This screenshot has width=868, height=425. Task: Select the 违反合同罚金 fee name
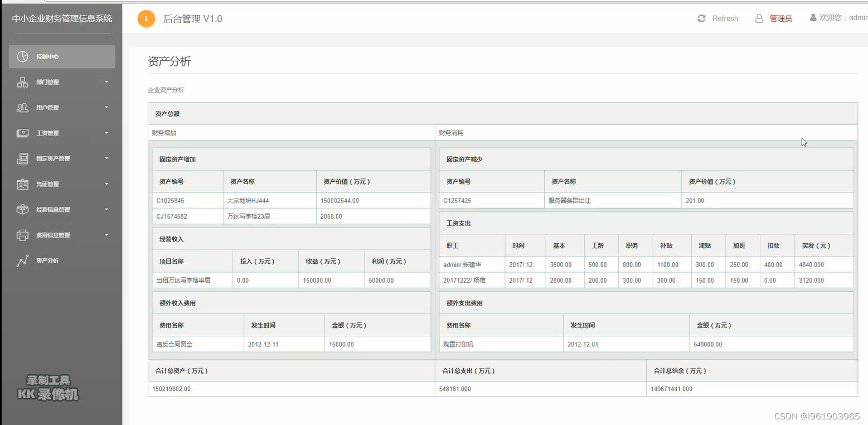click(x=174, y=345)
